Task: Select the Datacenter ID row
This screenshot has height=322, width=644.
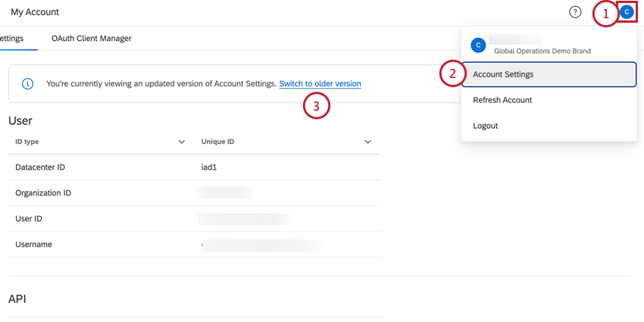Action: pos(44,167)
